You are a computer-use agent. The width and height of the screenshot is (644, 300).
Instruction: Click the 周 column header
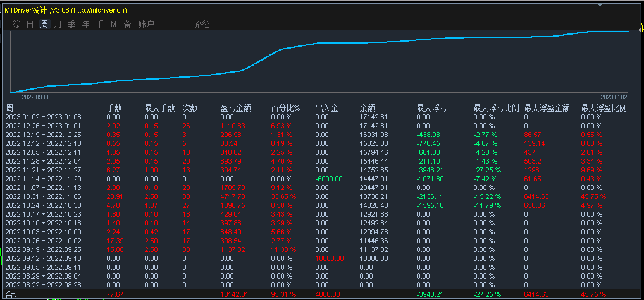9,108
